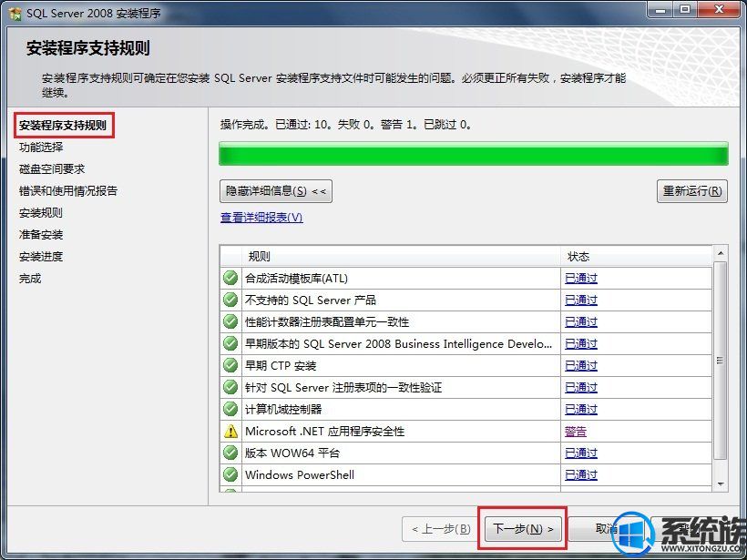The width and height of the screenshot is (747, 560).
Task: Click rule text 针对 SQL Server 注册表项的一致性验证
Action: tap(343, 388)
